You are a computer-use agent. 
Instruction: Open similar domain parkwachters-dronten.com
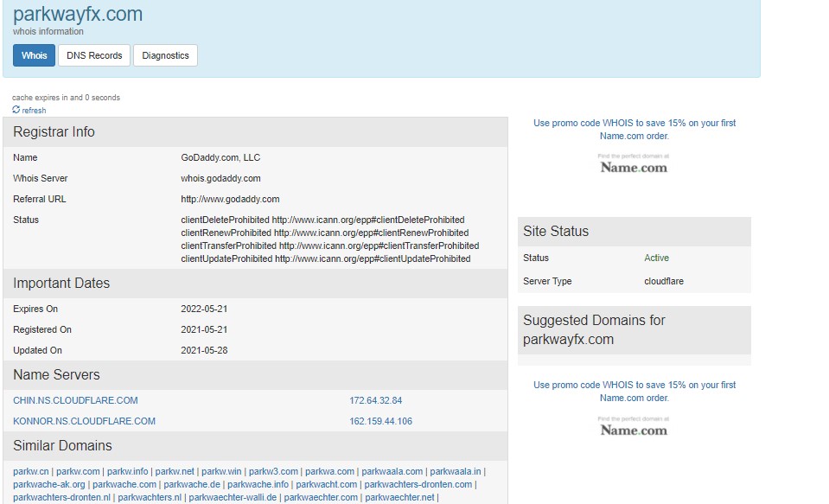418,484
